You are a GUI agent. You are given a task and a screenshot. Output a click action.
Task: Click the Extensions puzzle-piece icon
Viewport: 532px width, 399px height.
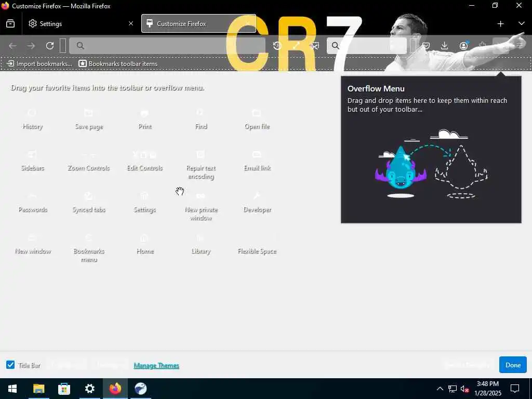click(x=482, y=46)
